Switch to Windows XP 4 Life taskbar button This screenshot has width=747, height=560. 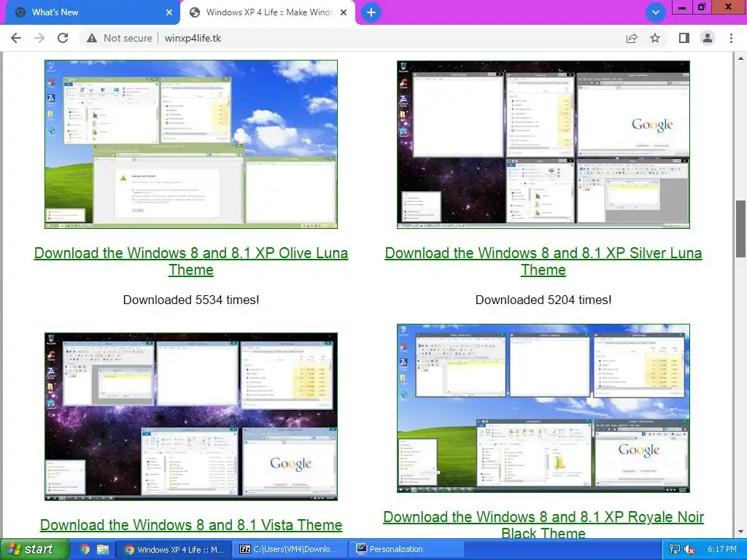click(x=174, y=550)
